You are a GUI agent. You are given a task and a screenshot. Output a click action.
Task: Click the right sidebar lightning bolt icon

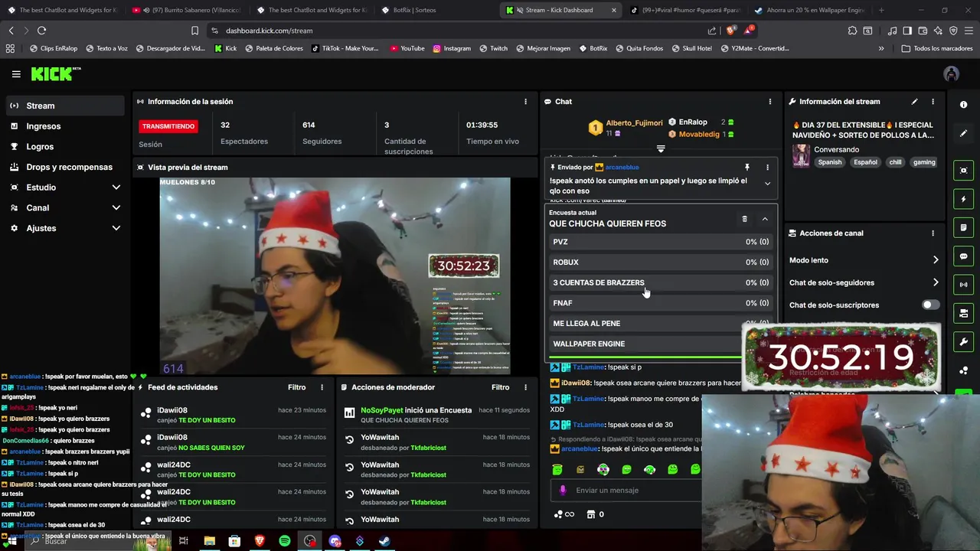(x=963, y=199)
